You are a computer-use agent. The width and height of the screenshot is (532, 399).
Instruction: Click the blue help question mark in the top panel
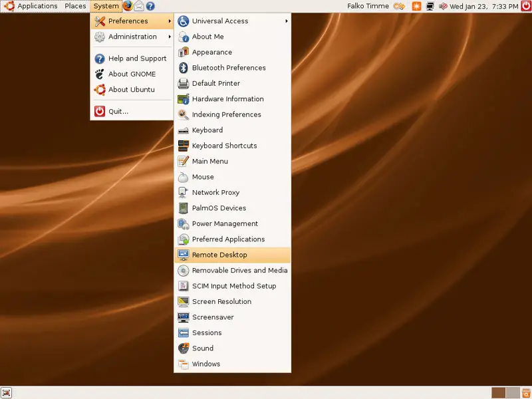(150, 6)
